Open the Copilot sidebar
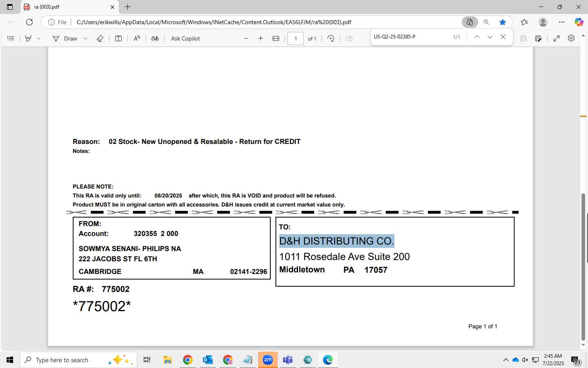 coord(579,22)
